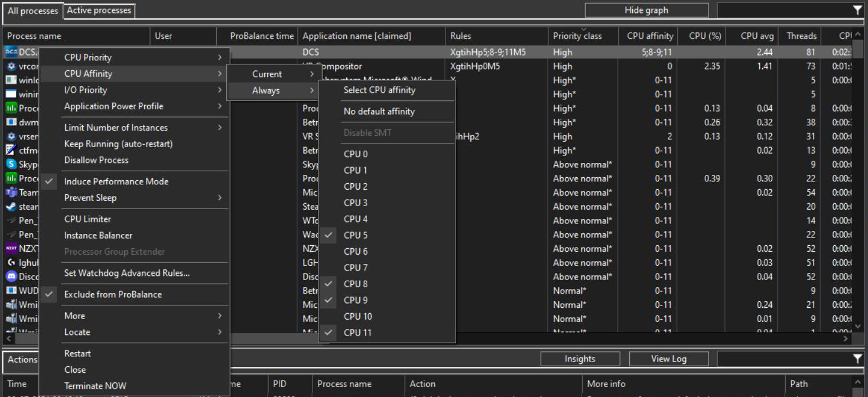Click the winlogon process icon

pyautogui.click(x=11, y=80)
